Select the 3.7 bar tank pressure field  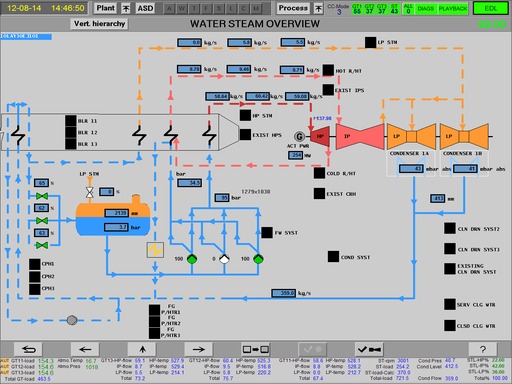click(116, 227)
